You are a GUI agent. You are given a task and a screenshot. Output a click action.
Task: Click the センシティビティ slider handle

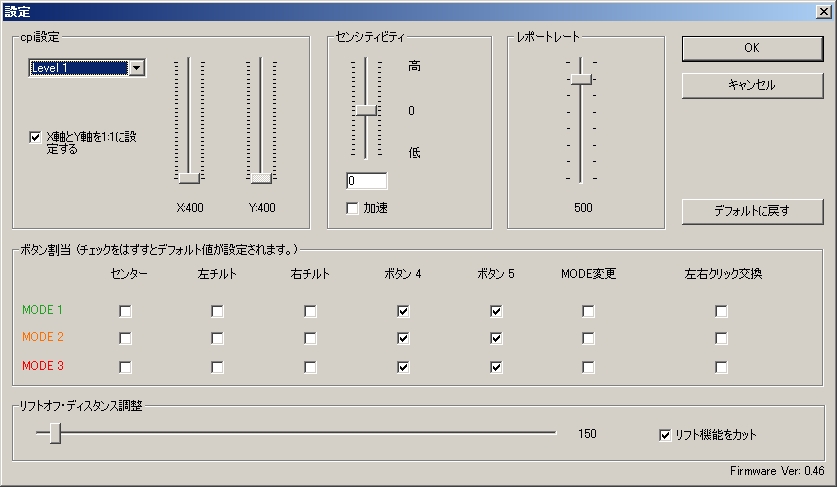click(x=366, y=110)
